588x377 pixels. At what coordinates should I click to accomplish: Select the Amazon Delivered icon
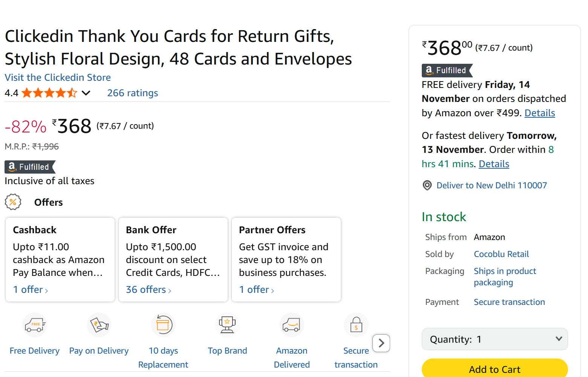[x=292, y=325]
